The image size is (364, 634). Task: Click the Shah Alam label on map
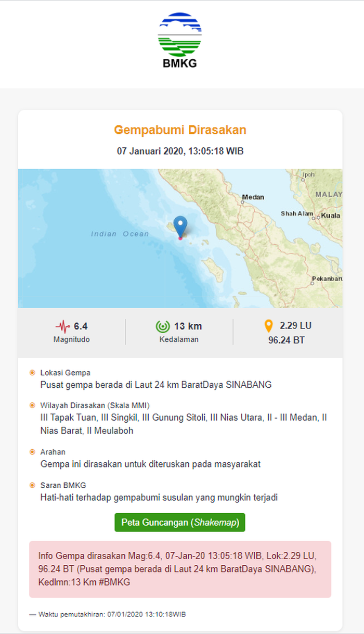pyautogui.click(x=296, y=213)
